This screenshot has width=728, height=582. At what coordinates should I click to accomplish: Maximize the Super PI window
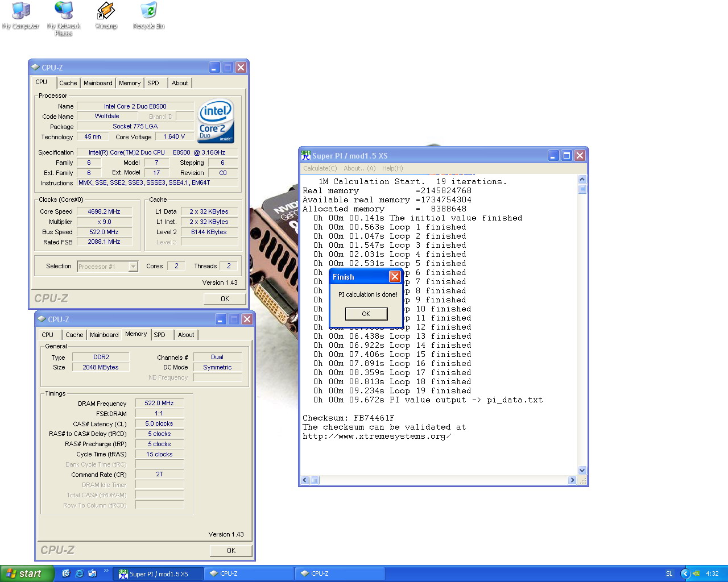point(566,155)
